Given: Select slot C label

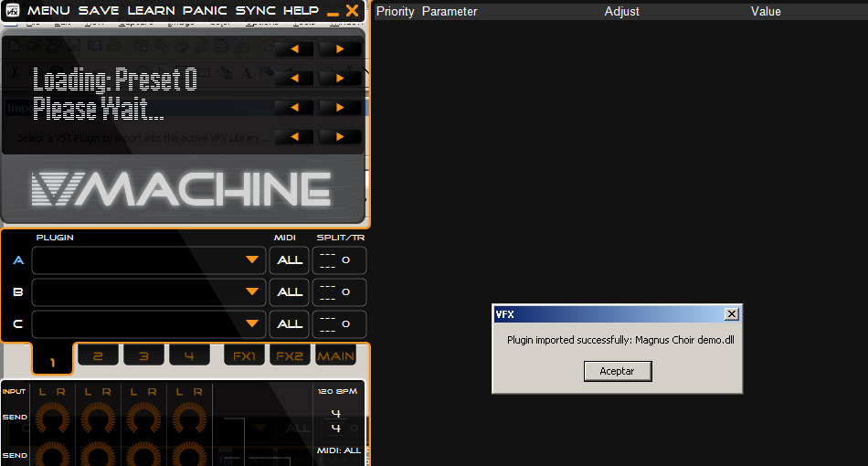Looking at the screenshot, I should coord(18,323).
